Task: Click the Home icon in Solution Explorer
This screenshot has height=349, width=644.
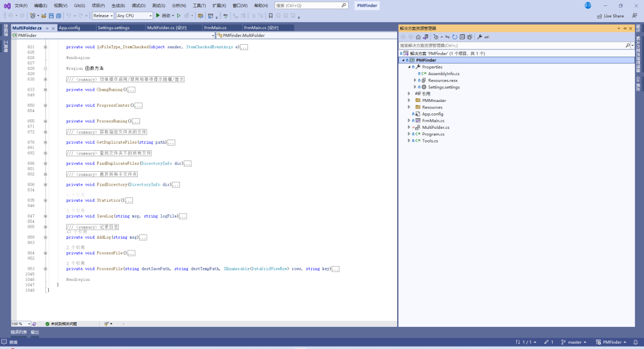Action: point(418,37)
